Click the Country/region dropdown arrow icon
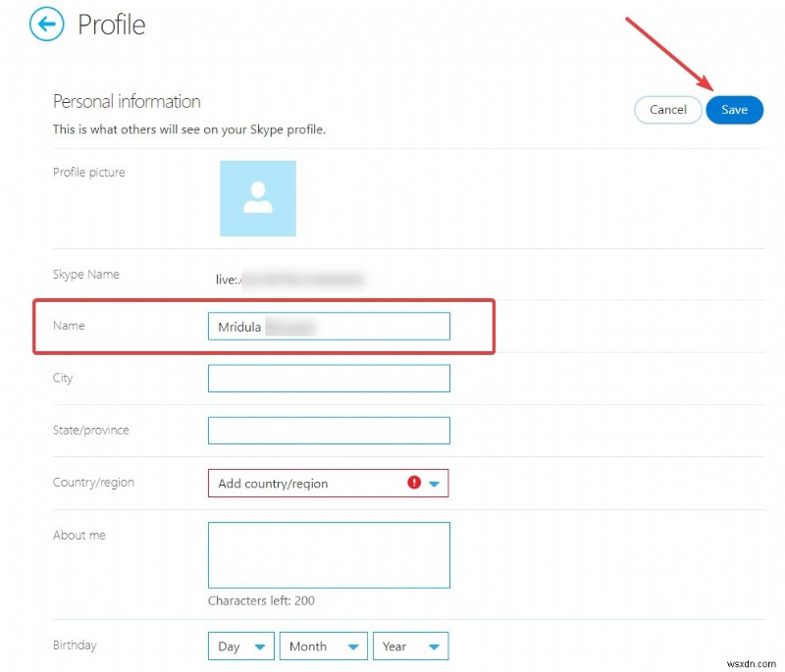 click(x=435, y=483)
